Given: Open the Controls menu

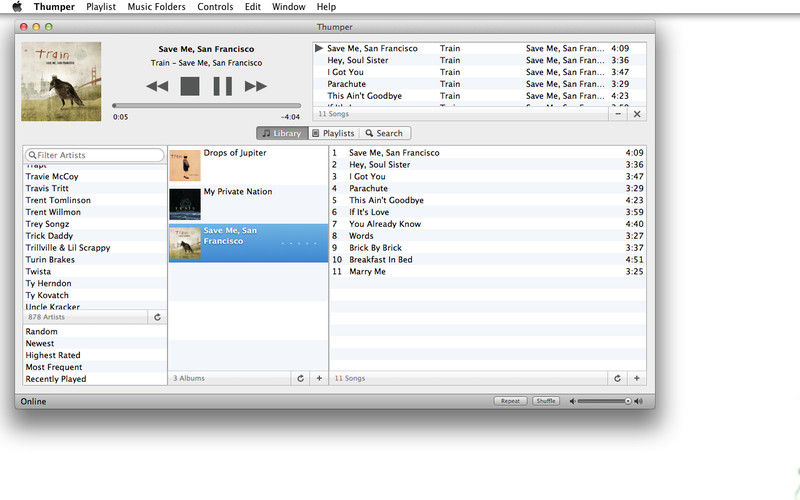Looking at the screenshot, I should pos(215,7).
